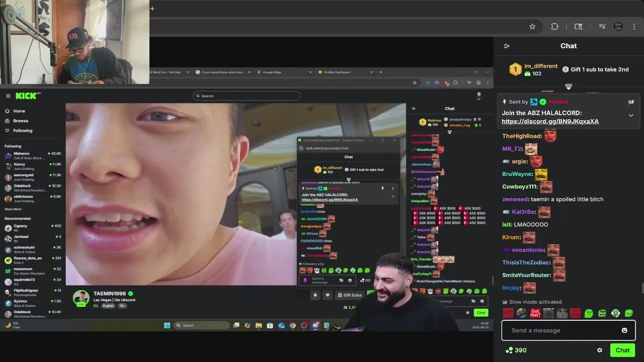Insert the globe quick emote

[x=522, y=313]
